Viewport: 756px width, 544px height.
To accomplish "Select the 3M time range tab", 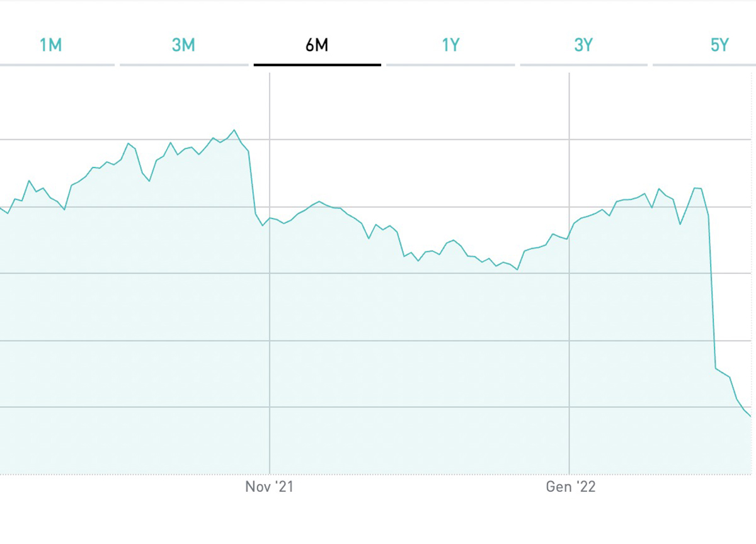I will tap(183, 45).
